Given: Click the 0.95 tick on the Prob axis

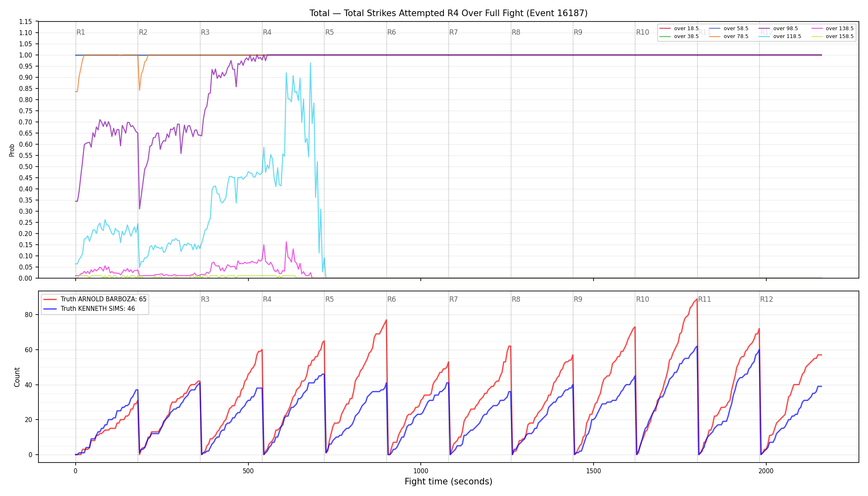Looking at the screenshot, I should 26,66.
